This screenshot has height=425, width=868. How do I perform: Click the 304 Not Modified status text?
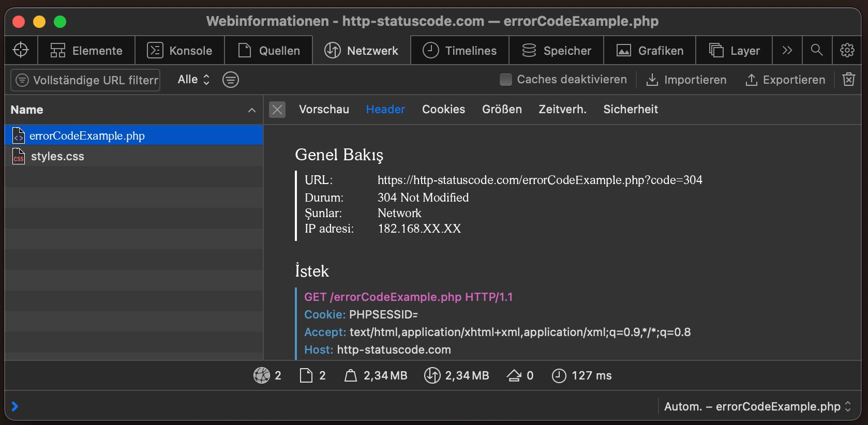(x=423, y=198)
